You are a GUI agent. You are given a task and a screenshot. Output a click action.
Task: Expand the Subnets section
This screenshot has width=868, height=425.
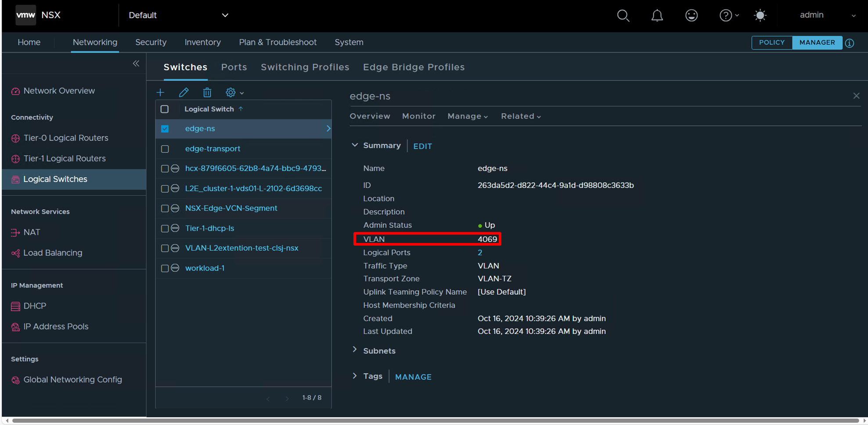click(355, 350)
